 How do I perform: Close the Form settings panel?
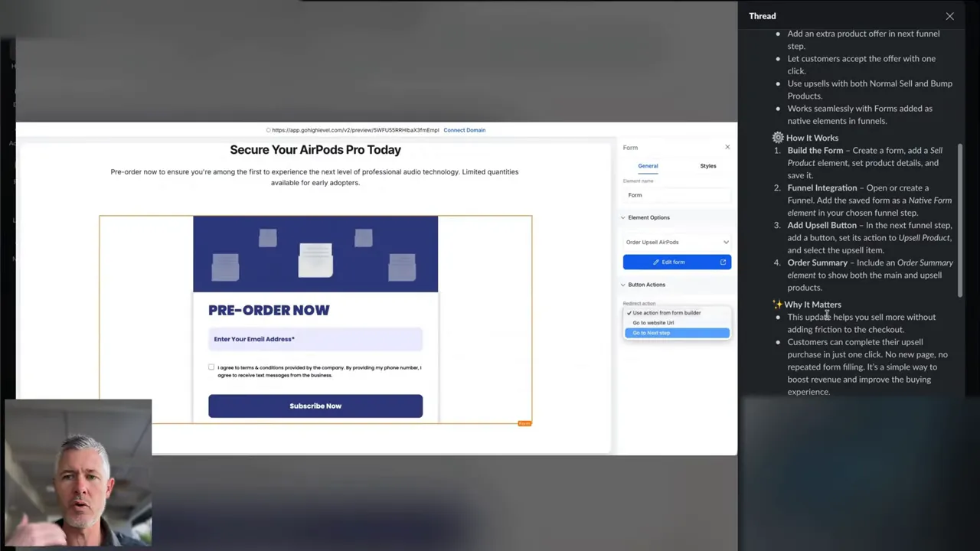pos(727,147)
